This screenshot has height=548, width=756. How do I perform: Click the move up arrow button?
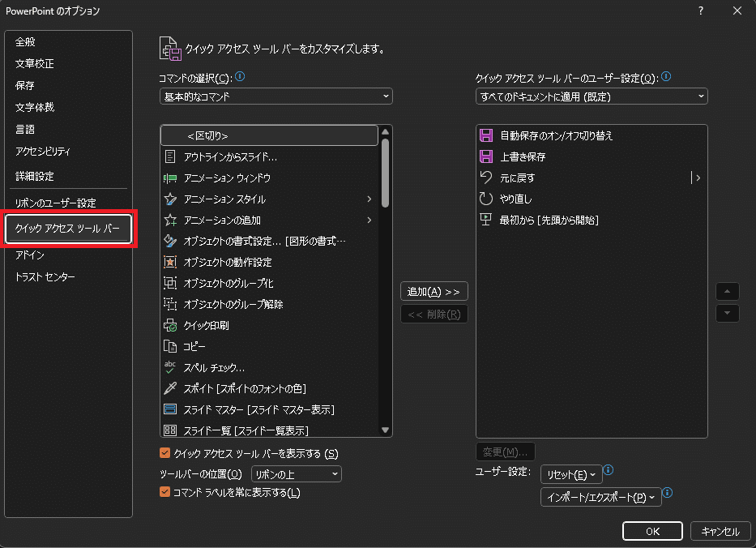728,291
